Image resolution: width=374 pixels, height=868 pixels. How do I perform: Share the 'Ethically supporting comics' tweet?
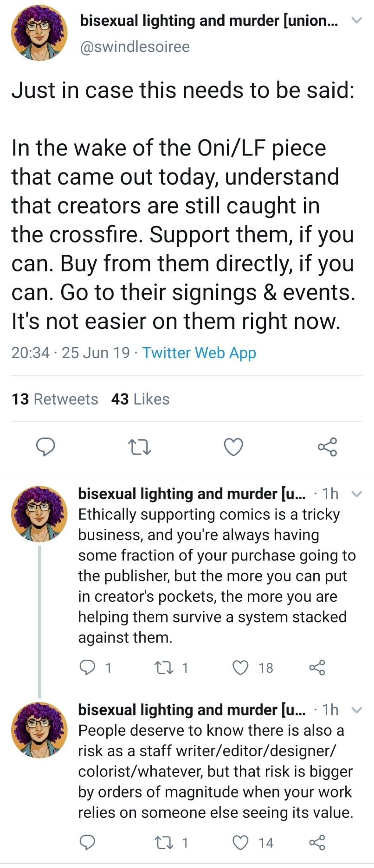317,668
